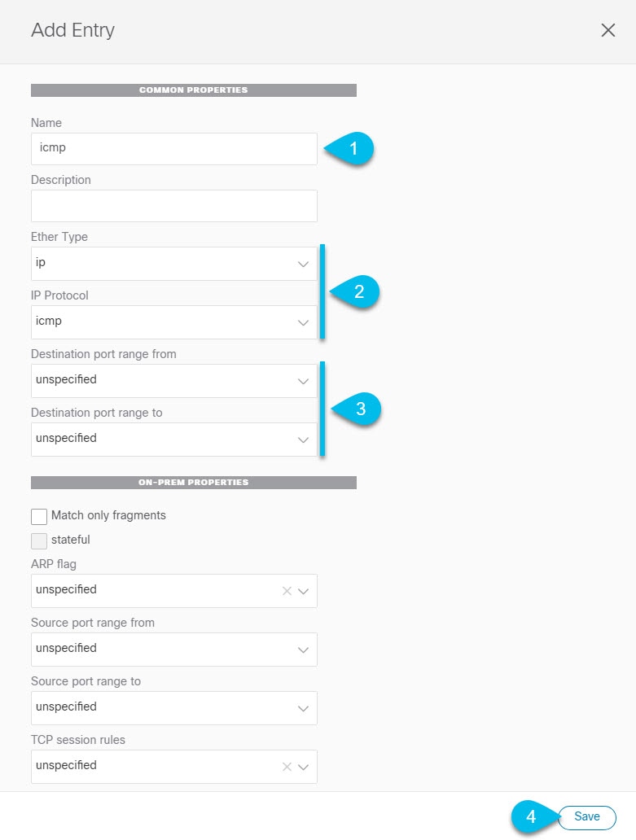
Task: Clear the ARP flag selection
Action: (287, 591)
